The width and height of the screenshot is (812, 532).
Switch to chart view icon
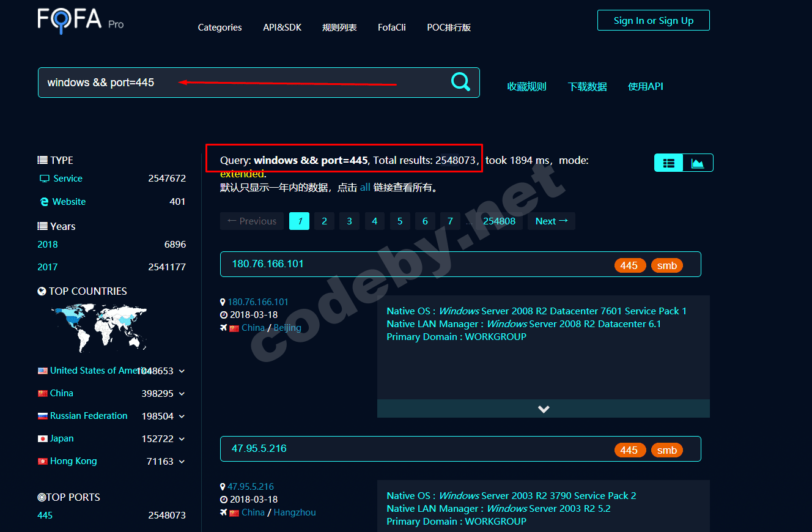click(x=698, y=163)
